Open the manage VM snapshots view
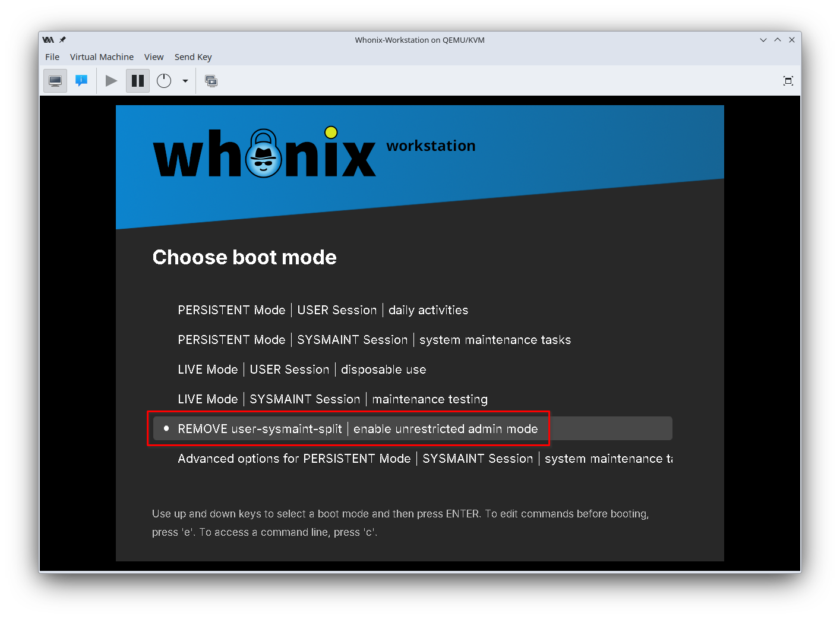Viewport: 840px width, 619px height. pyautogui.click(x=211, y=81)
